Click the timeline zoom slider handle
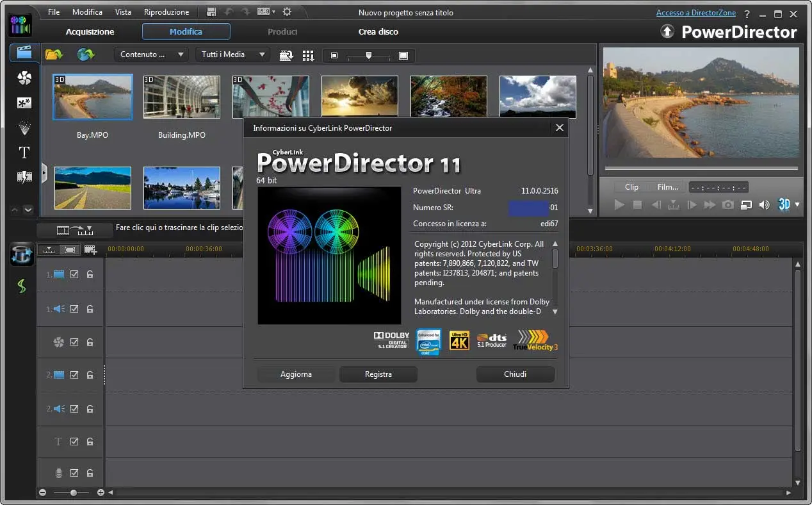Screen dimensions: 812x505 (x=74, y=493)
